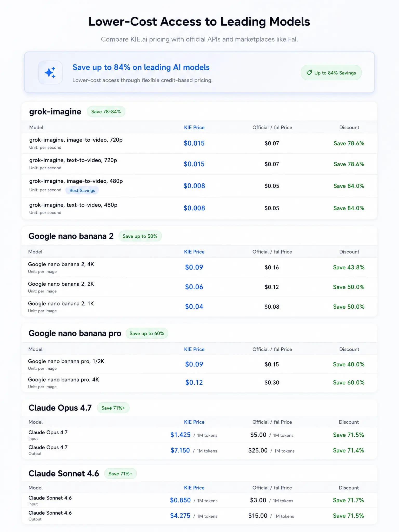The width and height of the screenshot is (399, 532).
Task: Click the $15.00 official price
Action: [x=258, y=516]
